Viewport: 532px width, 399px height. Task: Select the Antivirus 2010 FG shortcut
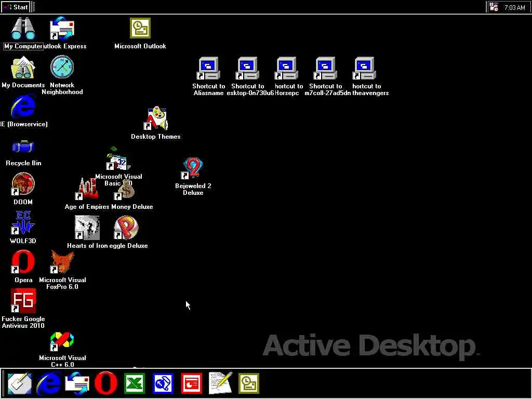23,301
